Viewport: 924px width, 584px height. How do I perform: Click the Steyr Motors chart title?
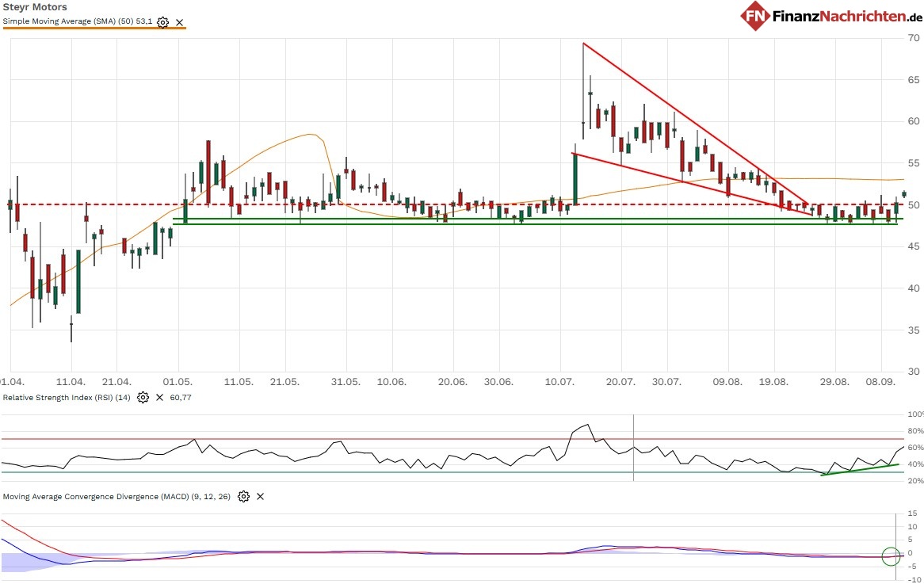coord(35,7)
